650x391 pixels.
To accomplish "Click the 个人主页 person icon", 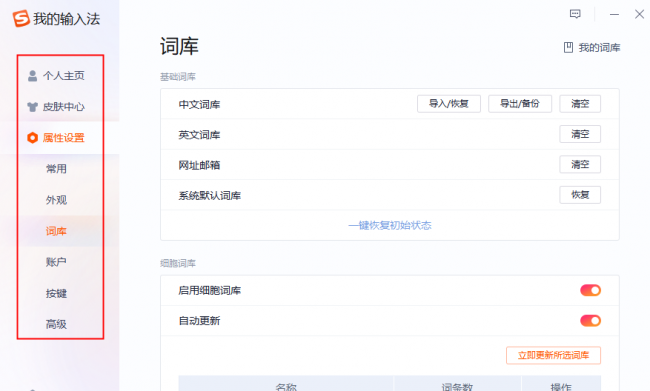I will tap(32, 76).
